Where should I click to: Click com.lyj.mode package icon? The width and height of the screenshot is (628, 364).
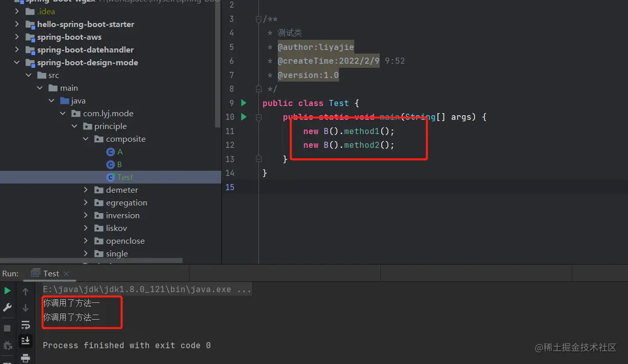point(76,114)
